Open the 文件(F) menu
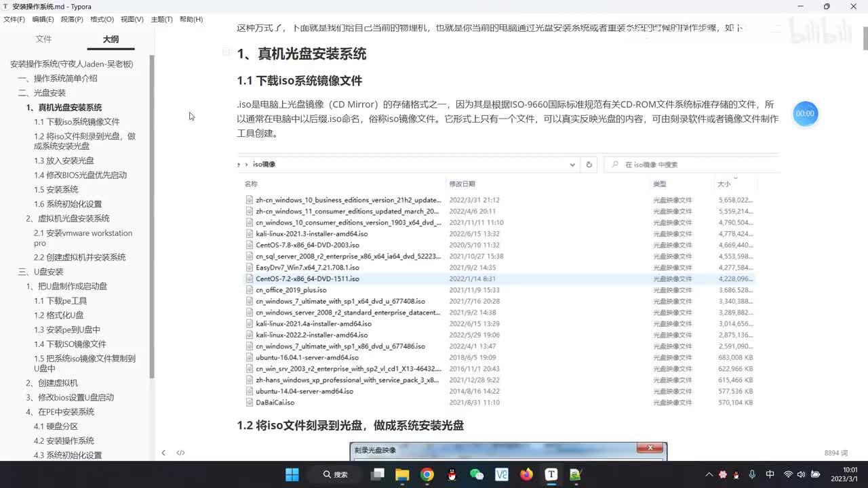Viewport: 868px width, 488px height. coord(14,19)
